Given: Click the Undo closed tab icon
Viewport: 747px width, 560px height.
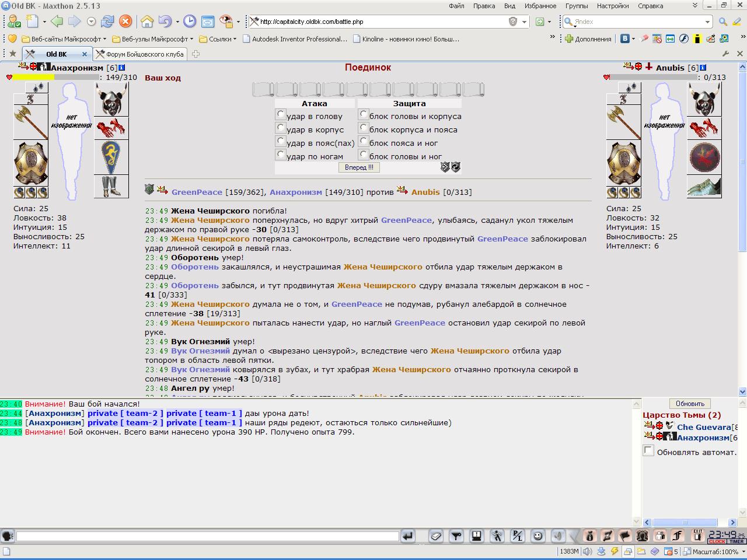Looking at the screenshot, I should tap(165, 22).
